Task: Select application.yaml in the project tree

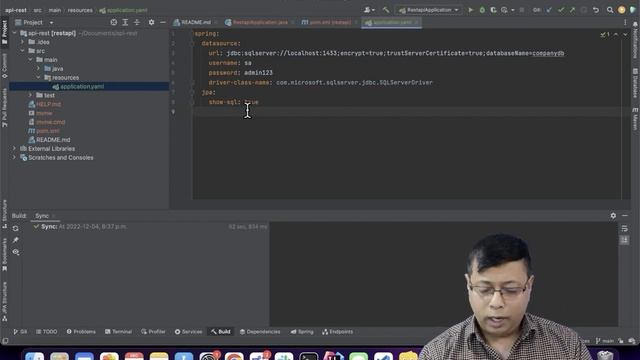Action: pos(89,87)
